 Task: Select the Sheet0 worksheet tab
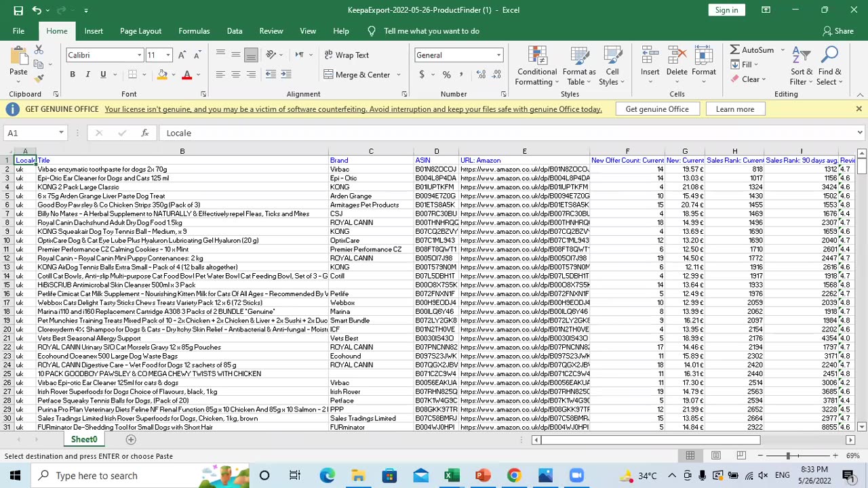[84, 440]
